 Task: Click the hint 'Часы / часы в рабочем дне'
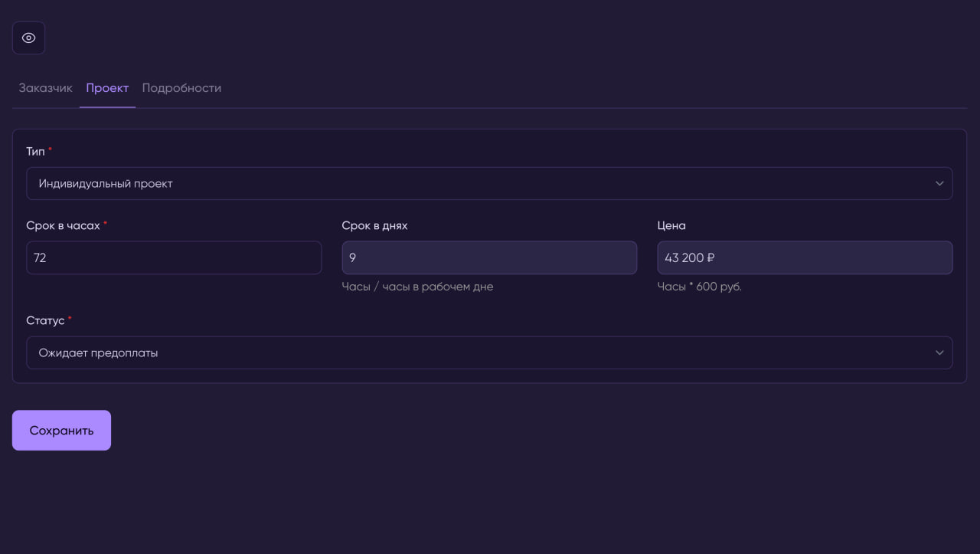(x=417, y=287)
